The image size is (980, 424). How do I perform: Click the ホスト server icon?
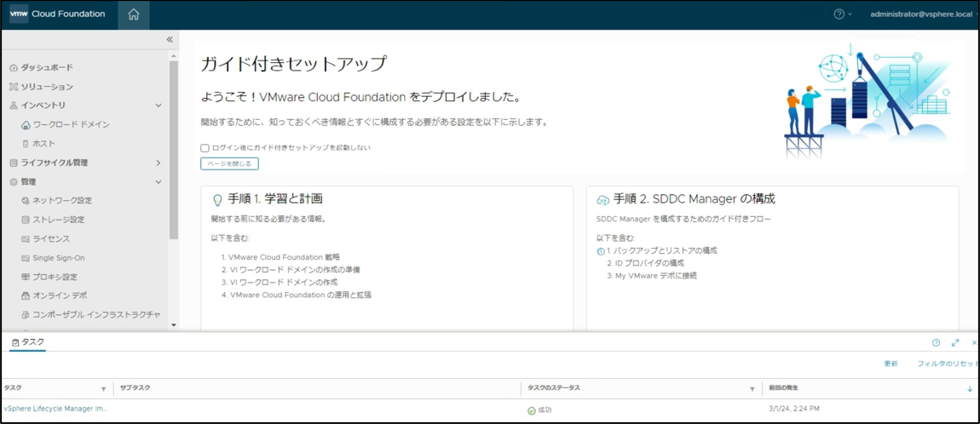[26, 144]
